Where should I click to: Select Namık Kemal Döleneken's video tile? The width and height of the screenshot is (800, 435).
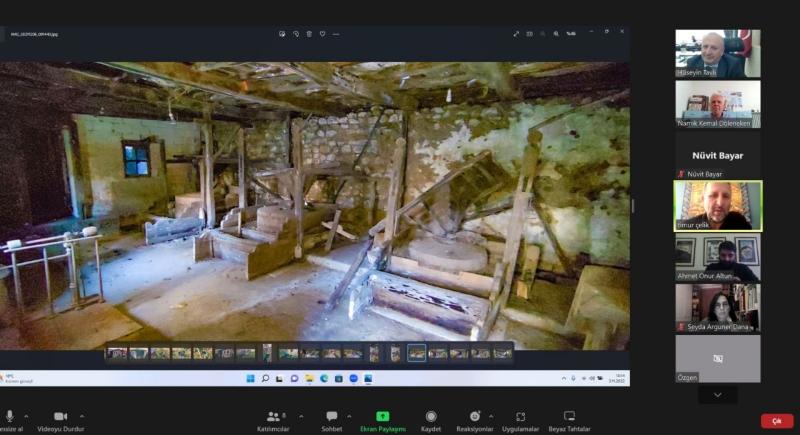click(717, 104)
